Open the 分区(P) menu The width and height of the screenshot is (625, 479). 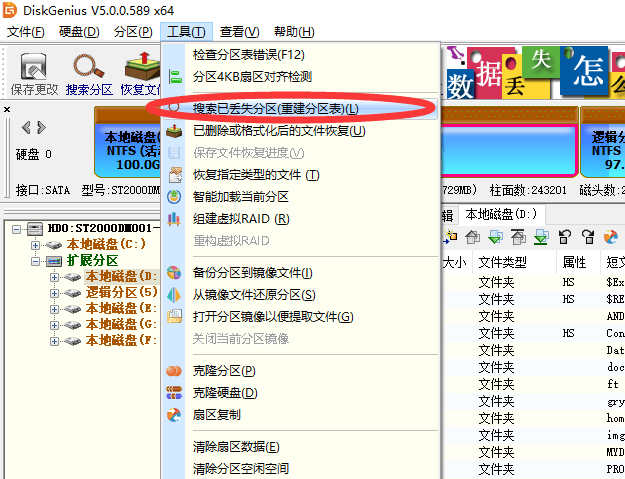[x=133, y=32]
